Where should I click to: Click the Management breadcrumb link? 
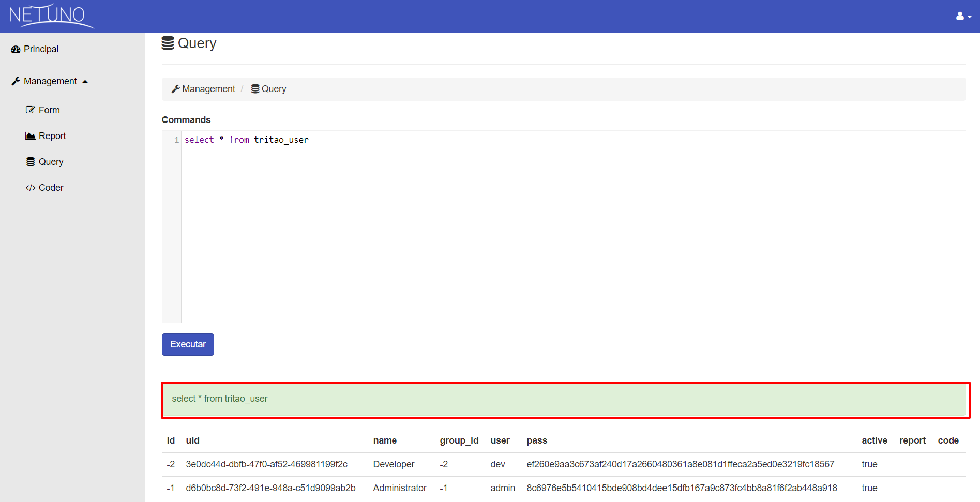coord(208,89)
